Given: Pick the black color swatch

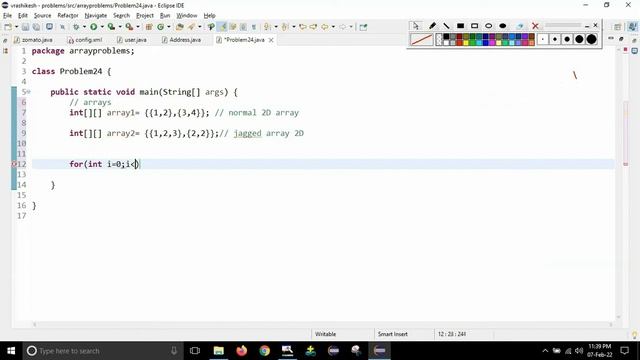Looking at the screenshot, I should (x=446, y=36).
